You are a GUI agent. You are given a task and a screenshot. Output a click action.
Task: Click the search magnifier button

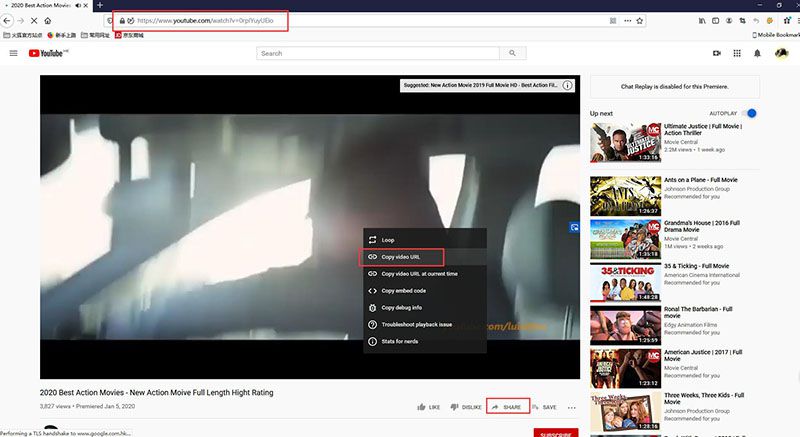point(513,53)
